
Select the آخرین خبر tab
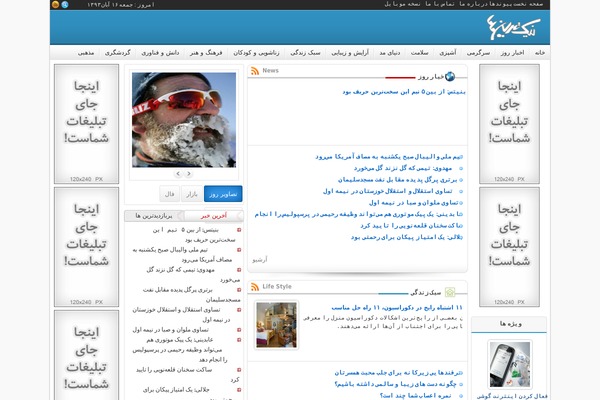tap(214, 216)
